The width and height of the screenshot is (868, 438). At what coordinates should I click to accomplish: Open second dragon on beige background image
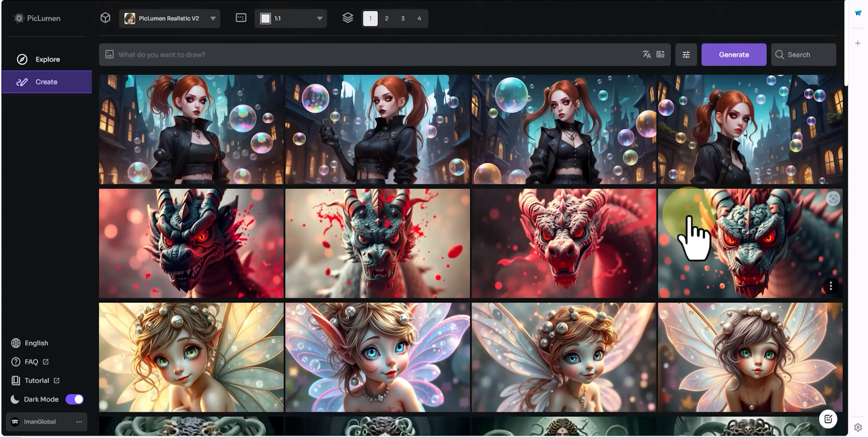tap(377, 243)
